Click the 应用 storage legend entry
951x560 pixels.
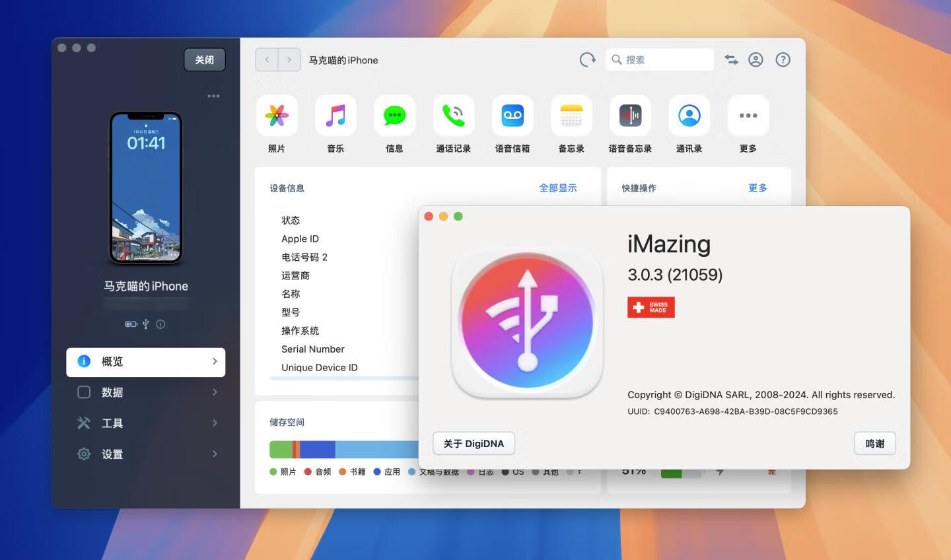(387, 472)
